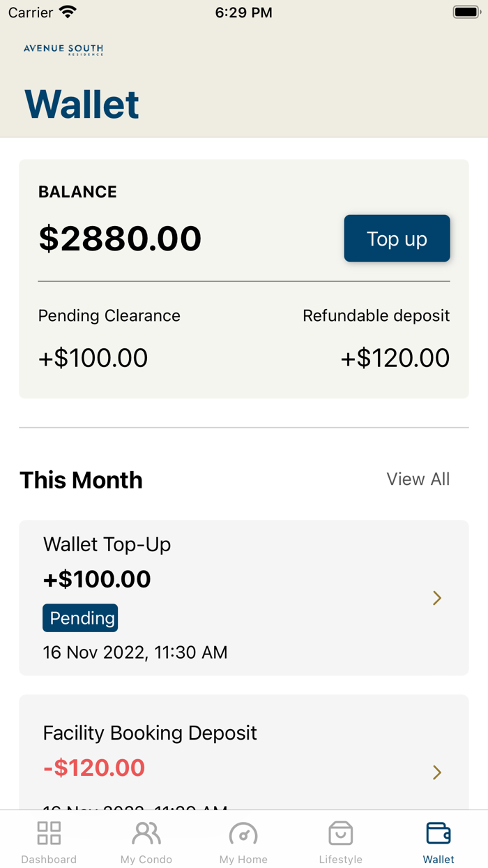Open the My Home gauge icon
The width and height of the screenshot is (488, 868).
243,833
